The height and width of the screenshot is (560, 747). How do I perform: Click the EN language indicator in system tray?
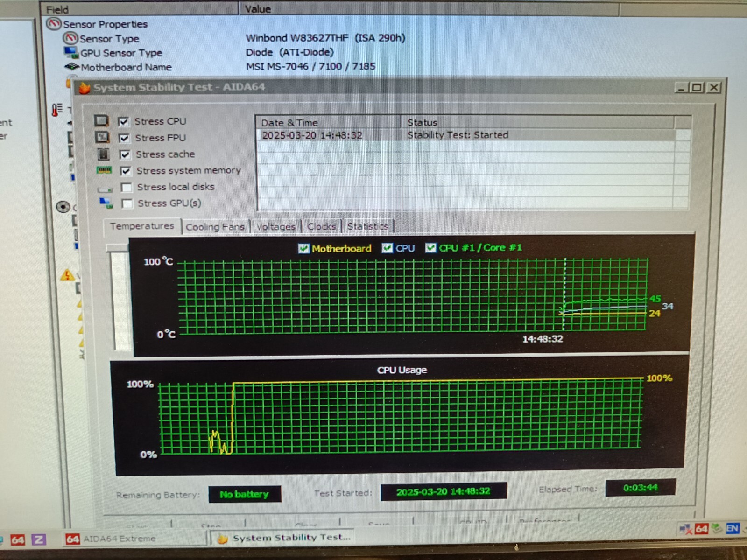pos(733,528)
